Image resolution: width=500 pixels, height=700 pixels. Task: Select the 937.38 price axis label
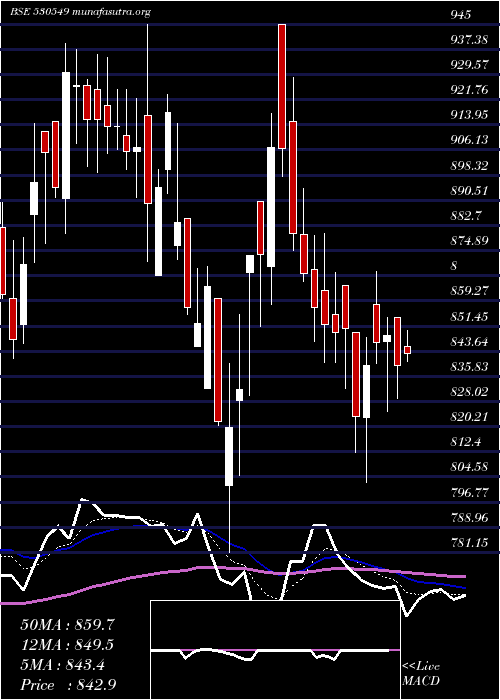coord(469,40)
